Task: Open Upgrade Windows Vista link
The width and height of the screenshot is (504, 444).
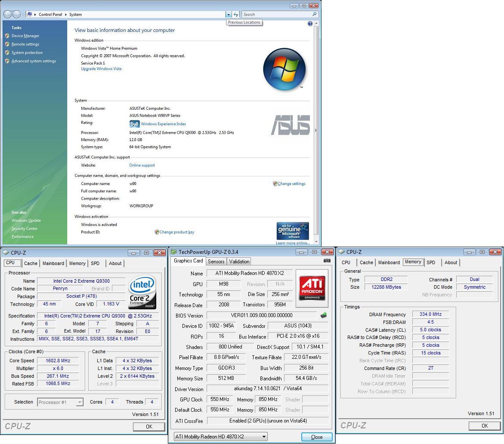Action: click(x=101, y=69)
